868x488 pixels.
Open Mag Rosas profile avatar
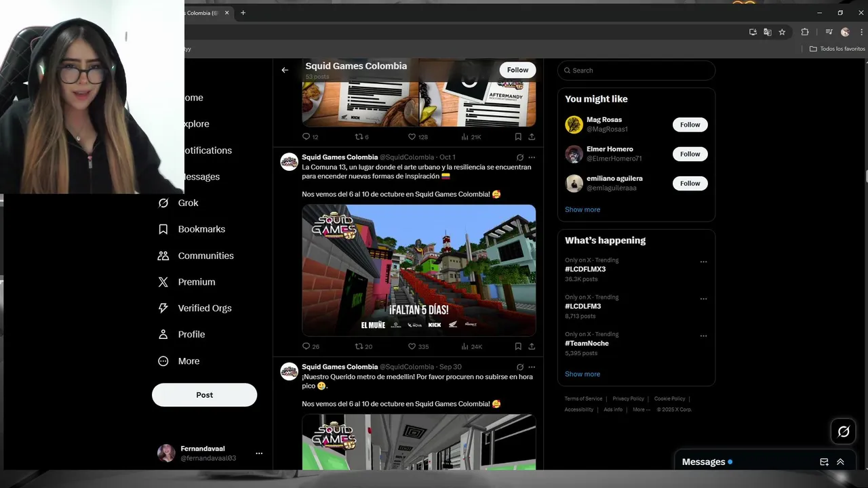click(574, 125)
